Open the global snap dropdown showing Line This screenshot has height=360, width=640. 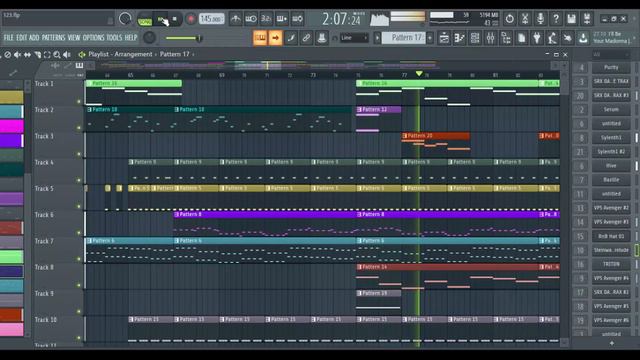[354, 38]
